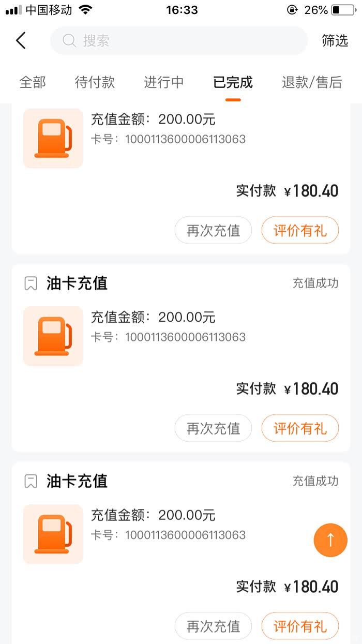The image size is (362, 644).
Task: Tap the back arrow icon
Action: (21, 40)
